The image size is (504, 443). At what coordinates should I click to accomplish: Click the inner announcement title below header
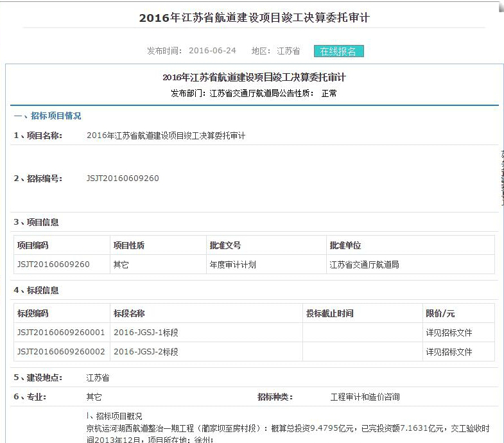[254, 78]
